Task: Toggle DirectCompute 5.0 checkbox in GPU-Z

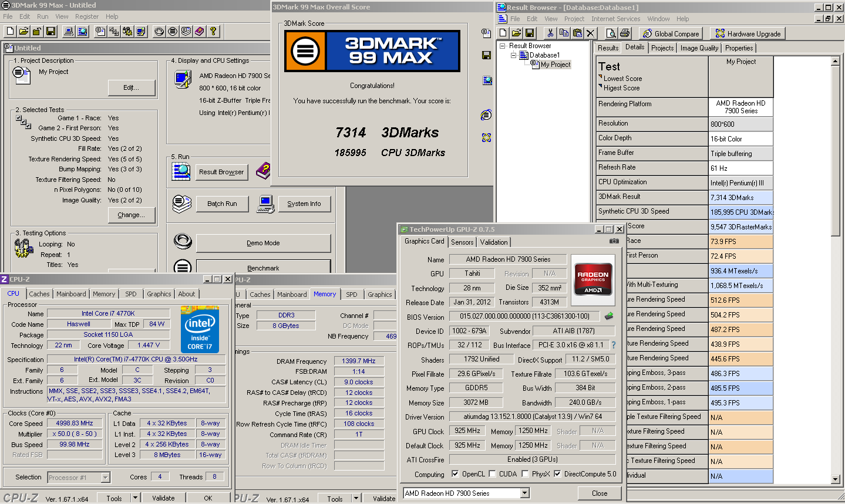Action: tap(557, 474)
